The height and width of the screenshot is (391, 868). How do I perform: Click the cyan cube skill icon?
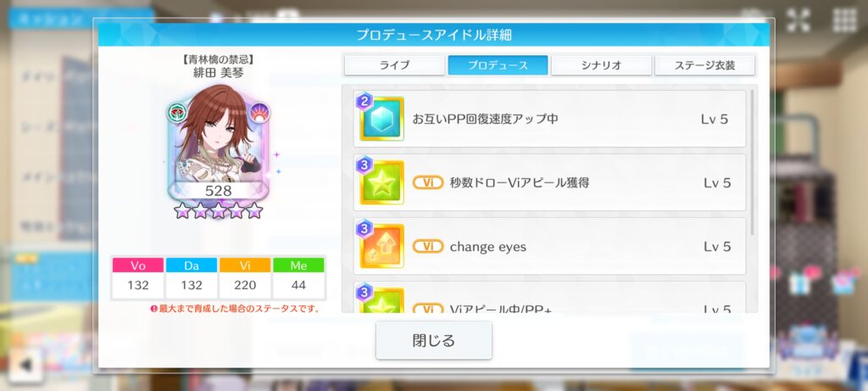pos(381,118)
